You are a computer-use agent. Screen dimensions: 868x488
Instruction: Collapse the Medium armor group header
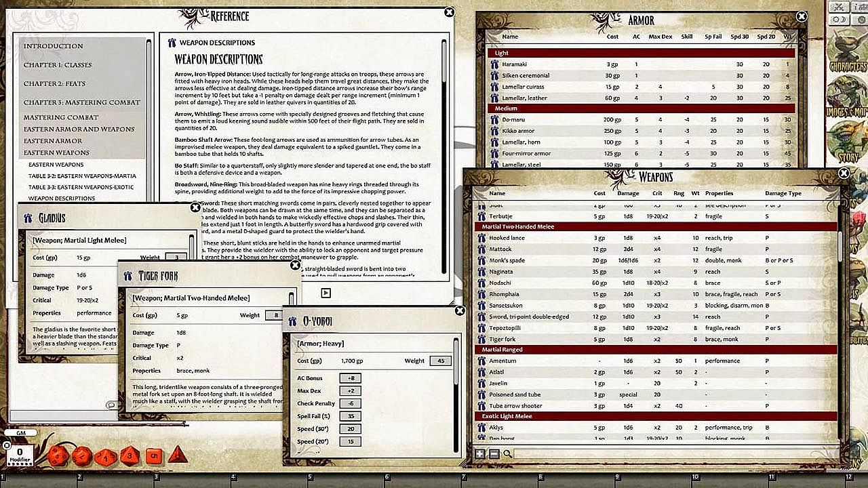(641, 108)
